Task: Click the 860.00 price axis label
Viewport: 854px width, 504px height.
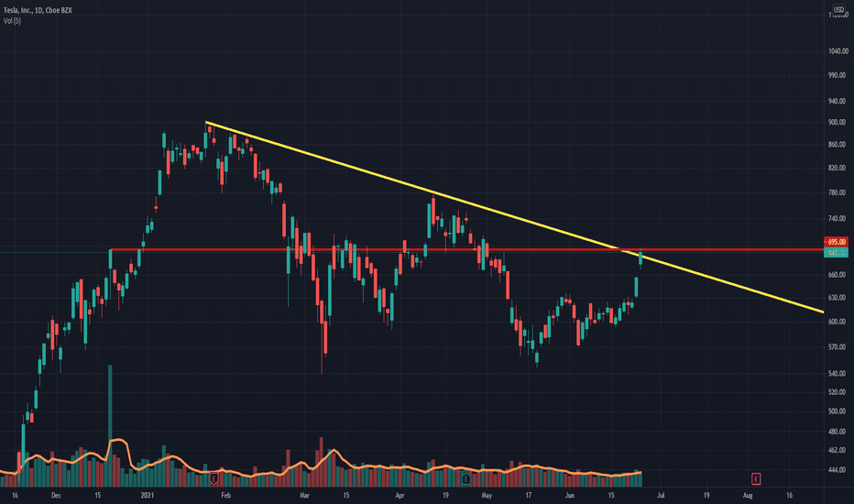Action: 838,145
